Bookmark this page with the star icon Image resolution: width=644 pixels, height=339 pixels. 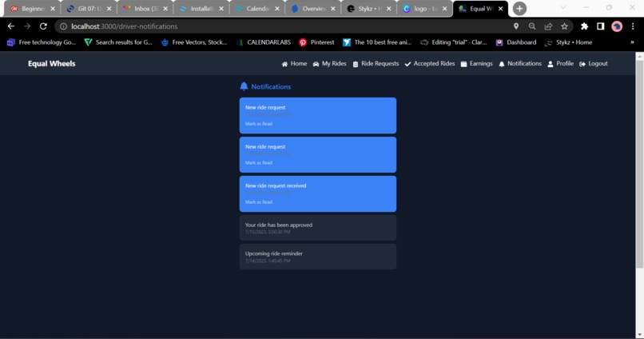click(564, 26)
